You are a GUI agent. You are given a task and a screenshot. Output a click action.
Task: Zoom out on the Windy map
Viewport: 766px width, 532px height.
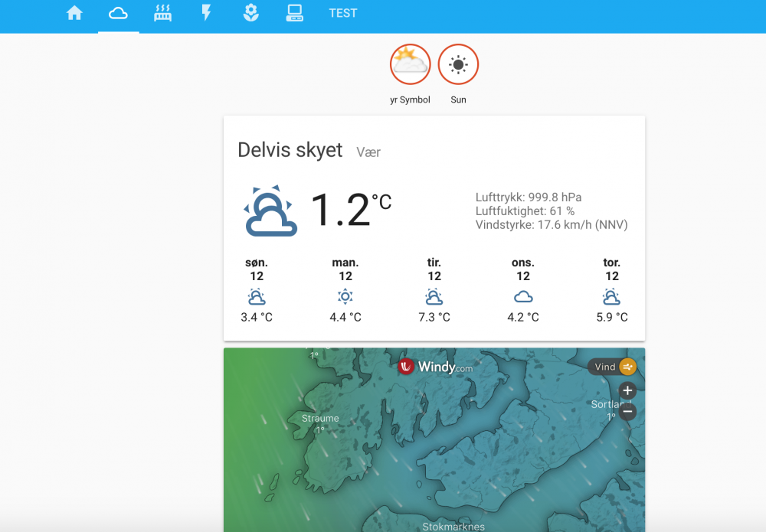(627, 411)
